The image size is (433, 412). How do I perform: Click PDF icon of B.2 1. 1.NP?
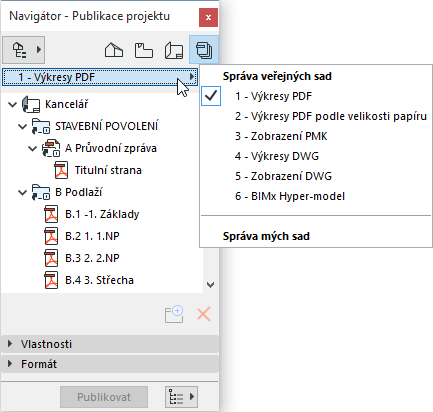(x=51, y=236)
